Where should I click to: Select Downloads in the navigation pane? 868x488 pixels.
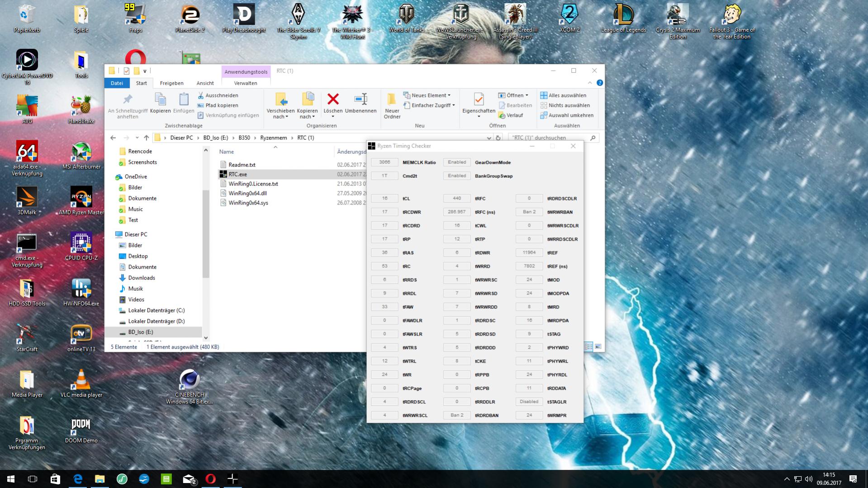[x=142, y=278]
